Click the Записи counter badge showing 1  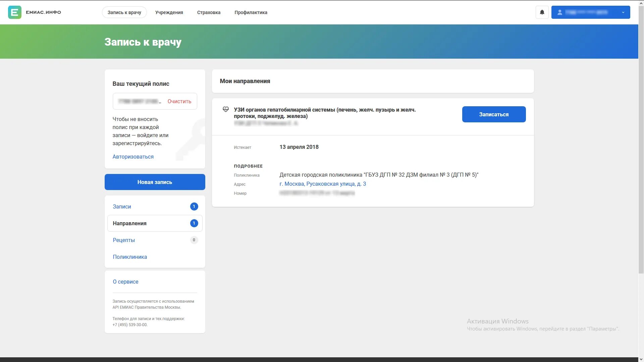point(194,206)
